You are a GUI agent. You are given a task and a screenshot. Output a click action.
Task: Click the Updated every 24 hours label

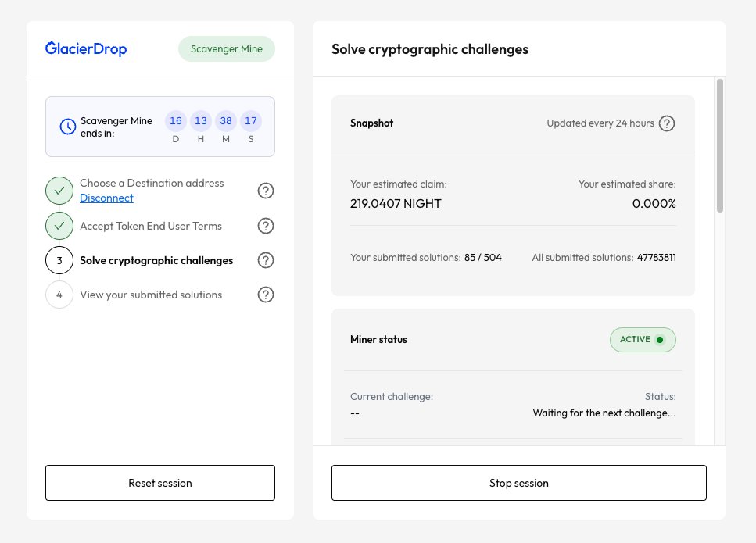coord(600,123)
